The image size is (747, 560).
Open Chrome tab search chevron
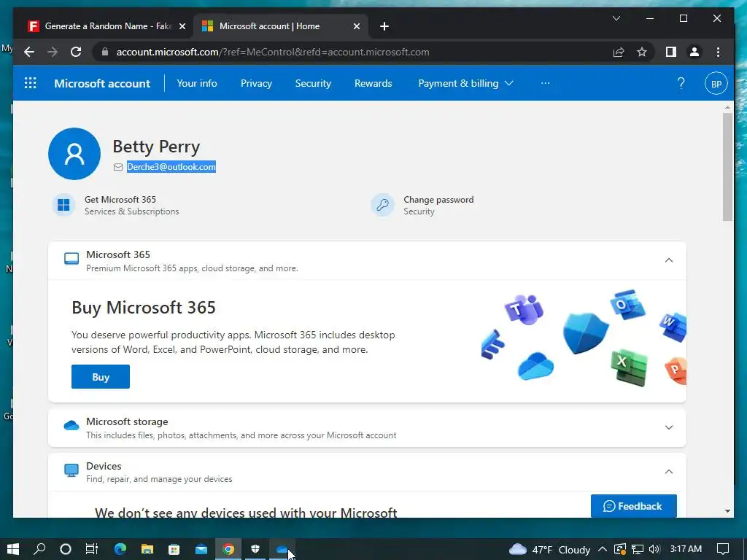(x=616, y=18)
